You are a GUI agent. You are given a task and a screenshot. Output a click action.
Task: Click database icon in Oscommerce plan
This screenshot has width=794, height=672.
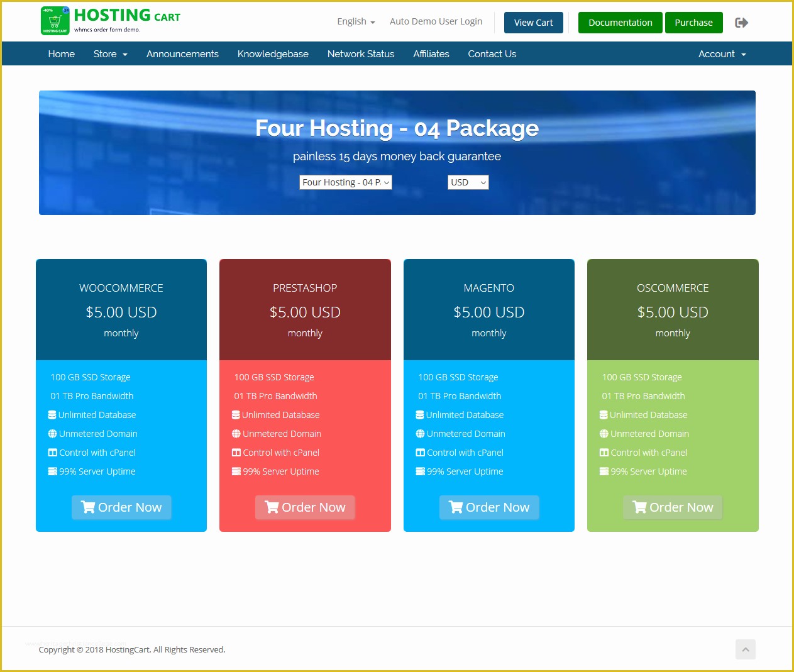604,415
